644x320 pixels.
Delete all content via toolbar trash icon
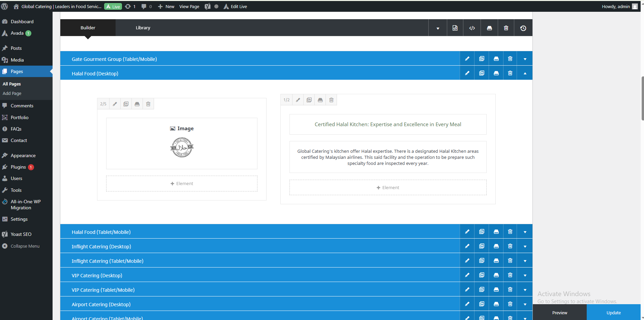pos(506,28)
